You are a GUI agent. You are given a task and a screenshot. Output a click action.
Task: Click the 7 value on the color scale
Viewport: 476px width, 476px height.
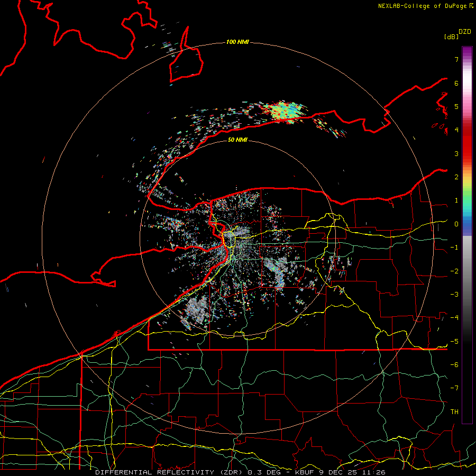(456, 59)
